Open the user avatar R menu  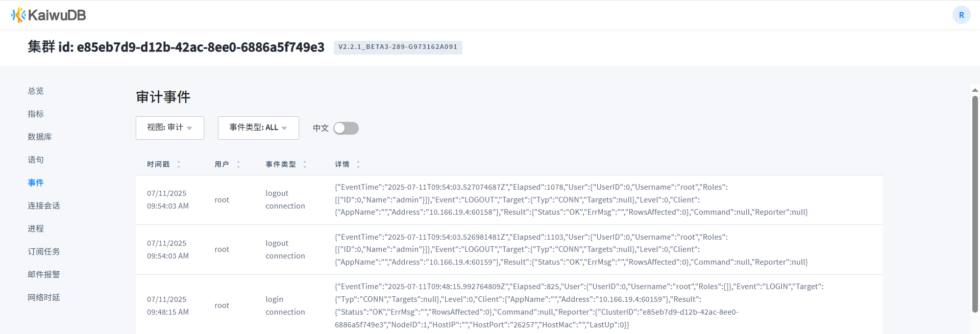tap(961, 15)
